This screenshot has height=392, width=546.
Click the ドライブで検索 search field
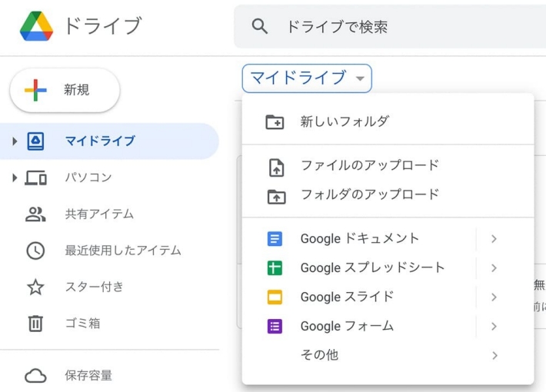pyautogui.click(x=390, y=26)
